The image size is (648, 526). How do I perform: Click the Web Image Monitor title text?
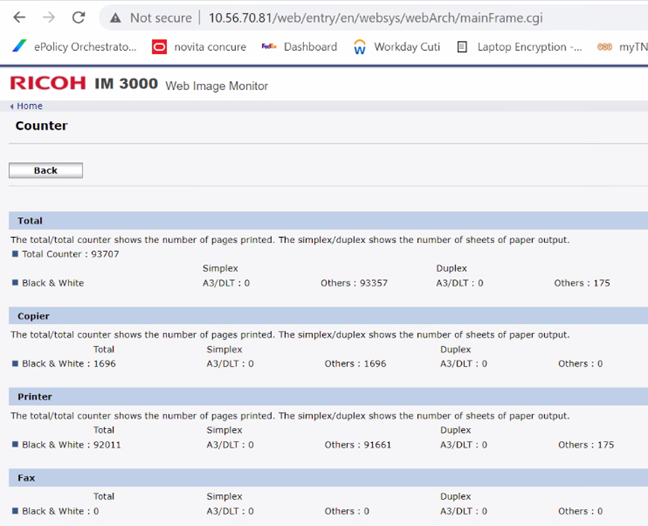pos(217,86)
